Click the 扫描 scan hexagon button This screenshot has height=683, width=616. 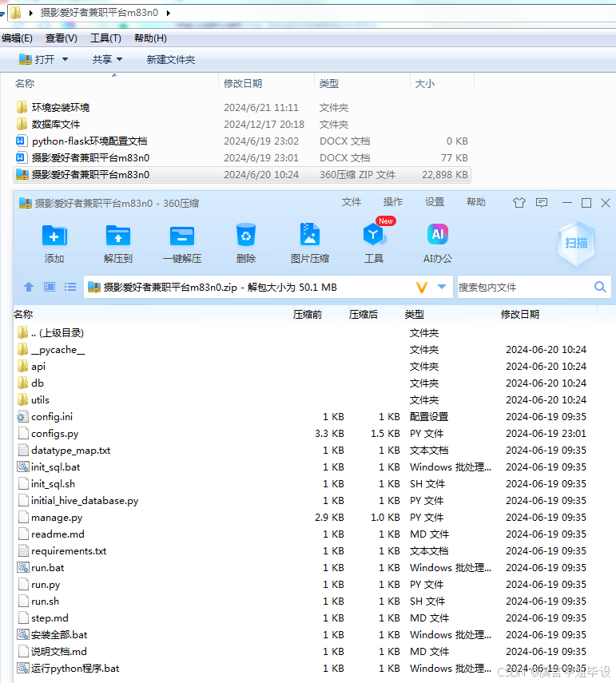[576, 243]
